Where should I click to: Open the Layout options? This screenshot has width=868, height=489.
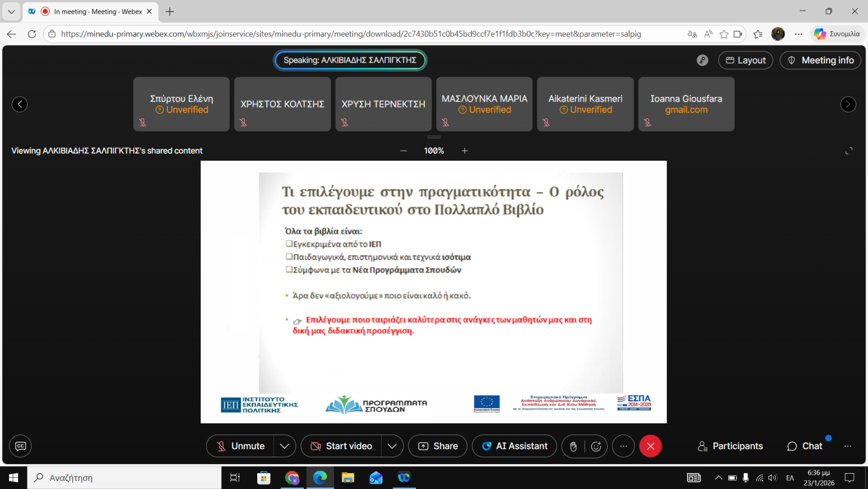[x=745, y=60]
